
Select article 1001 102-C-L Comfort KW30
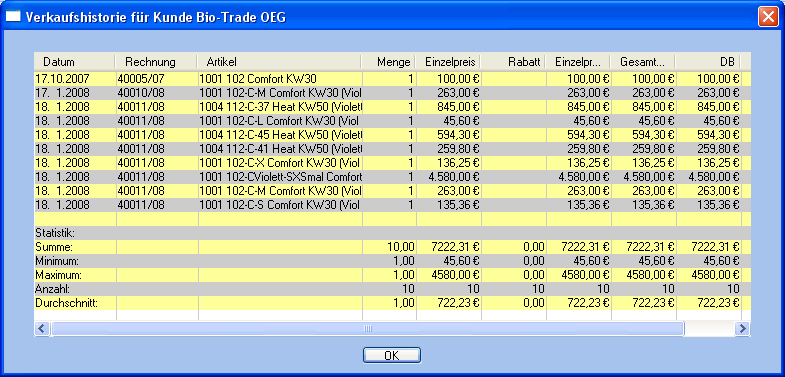click(x=280, y=121)
